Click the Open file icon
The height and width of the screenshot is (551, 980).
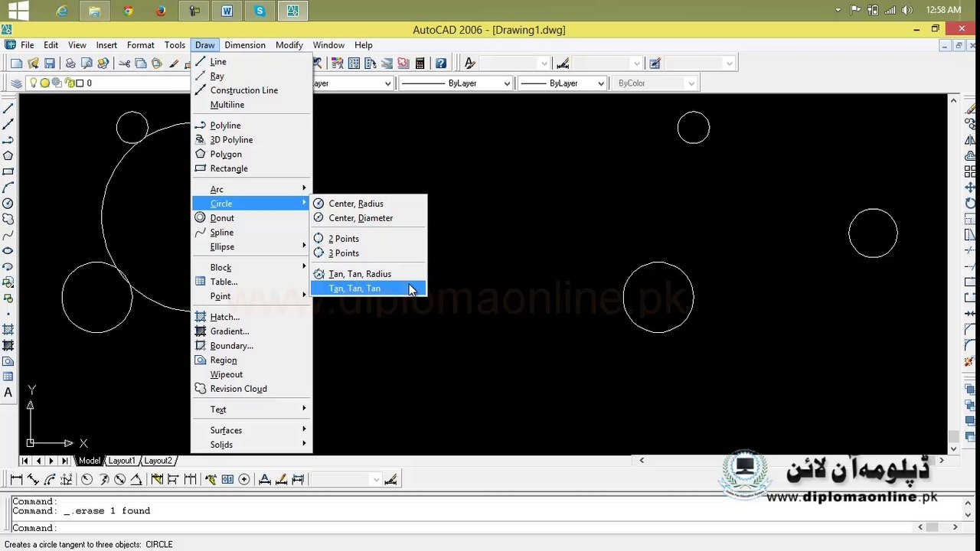[x=33, y=64]
